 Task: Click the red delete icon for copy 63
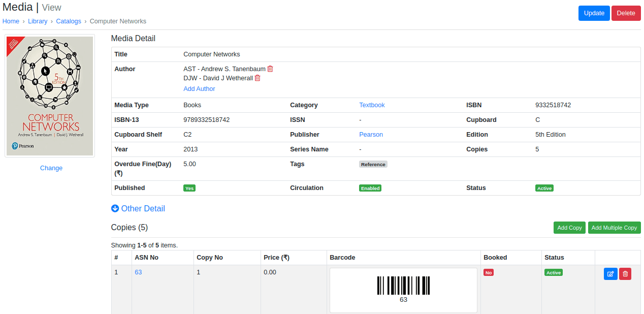[x=625, y=274]
